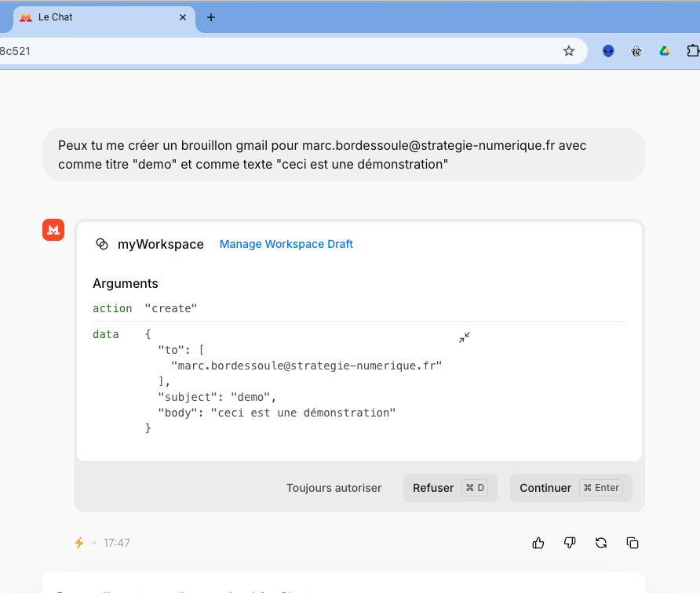Click the Mistral logo avatar
The height and width of the screenshot is (593, 700).
[53, 230]
